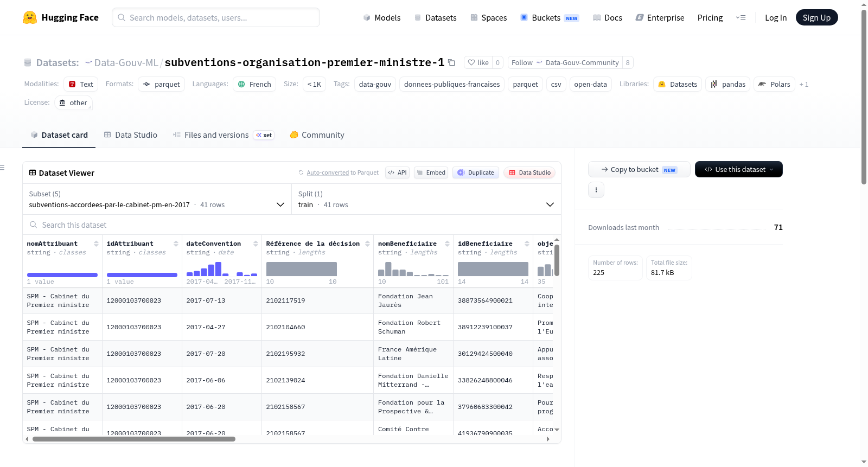Select the cell 'France Amérique Latine'
The width and height of the screenshot is (868, 467).
pyautogui.click(x=413, y=354)
